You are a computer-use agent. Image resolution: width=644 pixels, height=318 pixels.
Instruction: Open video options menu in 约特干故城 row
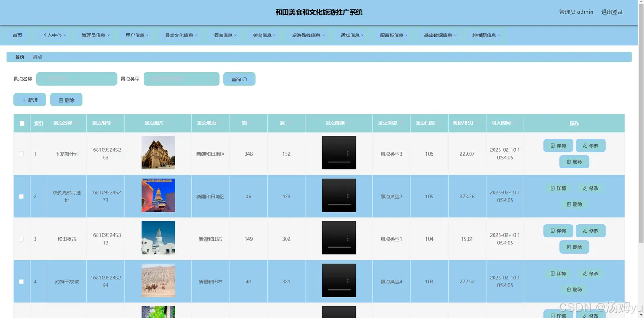348,281
